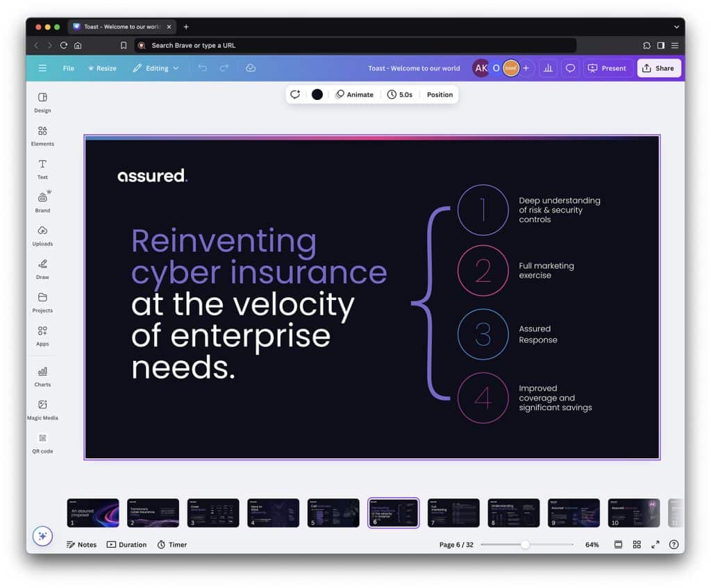The image size is (711, 588).
Task: Click the Present button
Action: (x=607, y=68)
